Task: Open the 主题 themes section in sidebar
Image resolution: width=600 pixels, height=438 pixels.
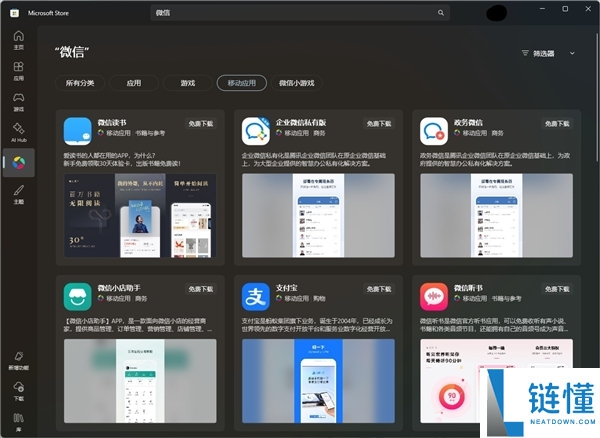Action: (18, 194)
